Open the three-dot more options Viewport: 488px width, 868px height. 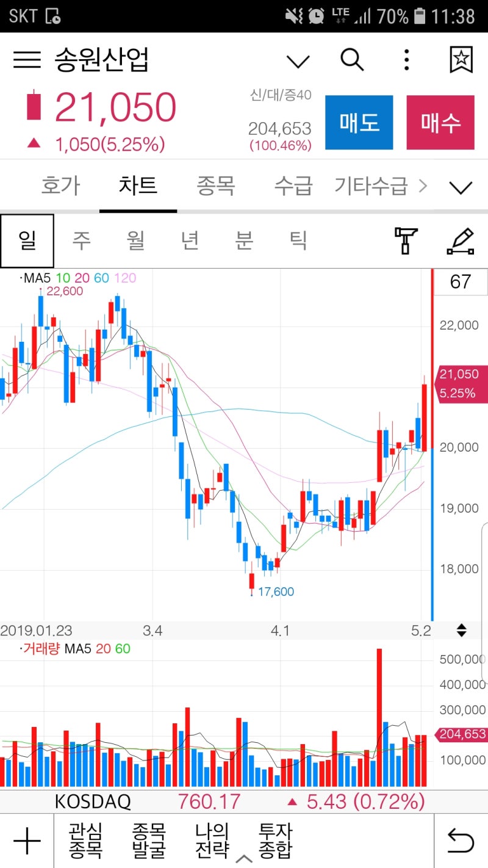406,60
